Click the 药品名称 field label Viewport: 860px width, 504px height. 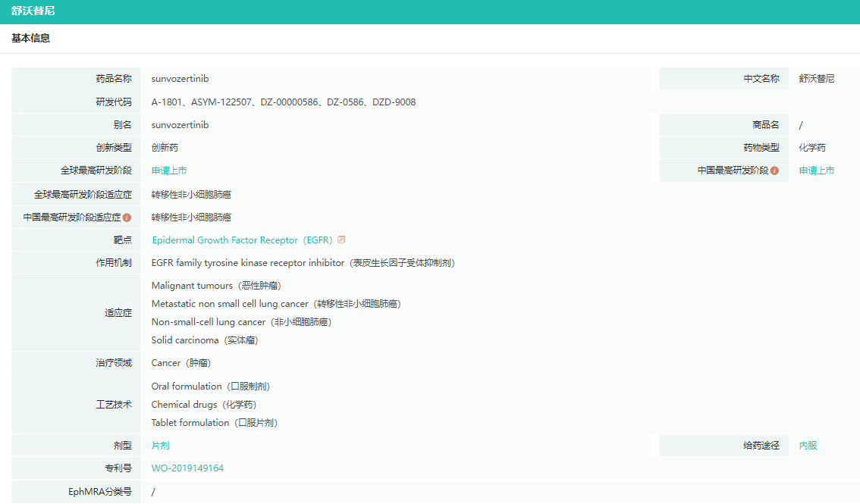tap(114, 79)
